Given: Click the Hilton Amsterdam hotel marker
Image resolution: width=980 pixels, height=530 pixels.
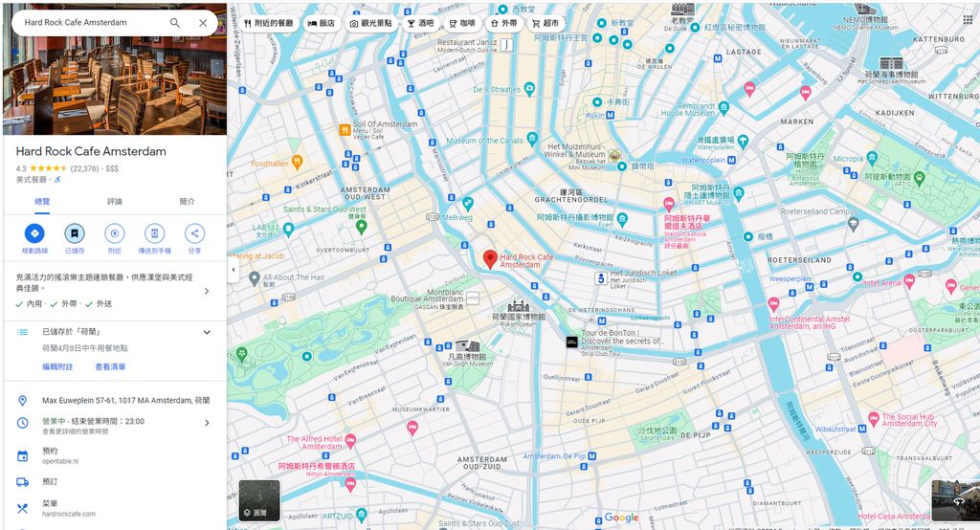Looking at the screenshot, I should pyautogui.click(x=350, y=484).
